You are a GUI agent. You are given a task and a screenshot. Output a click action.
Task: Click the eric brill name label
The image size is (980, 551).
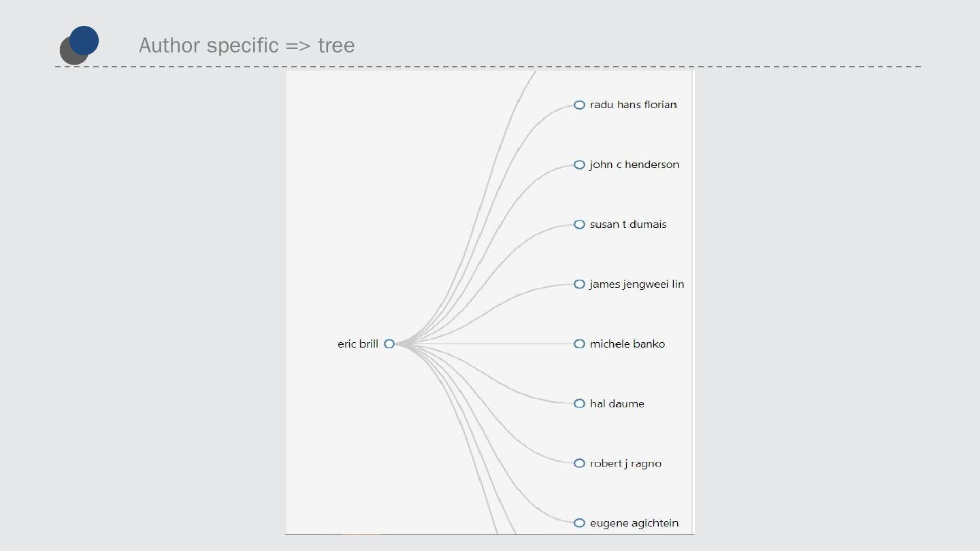357,344
